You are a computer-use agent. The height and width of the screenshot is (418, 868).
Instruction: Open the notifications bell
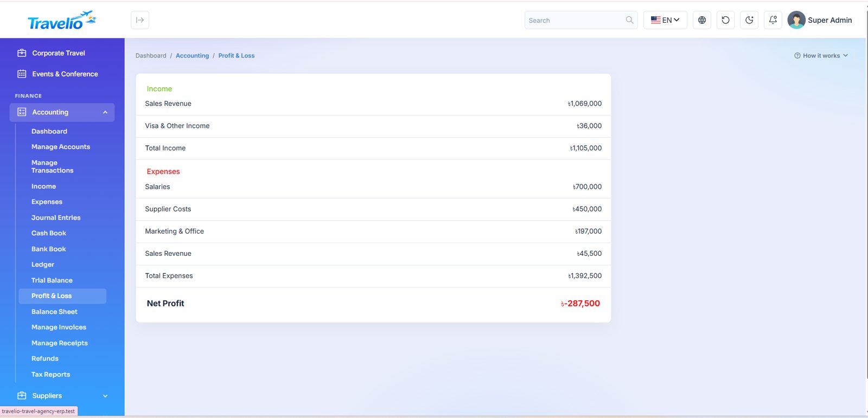point(773,20)
